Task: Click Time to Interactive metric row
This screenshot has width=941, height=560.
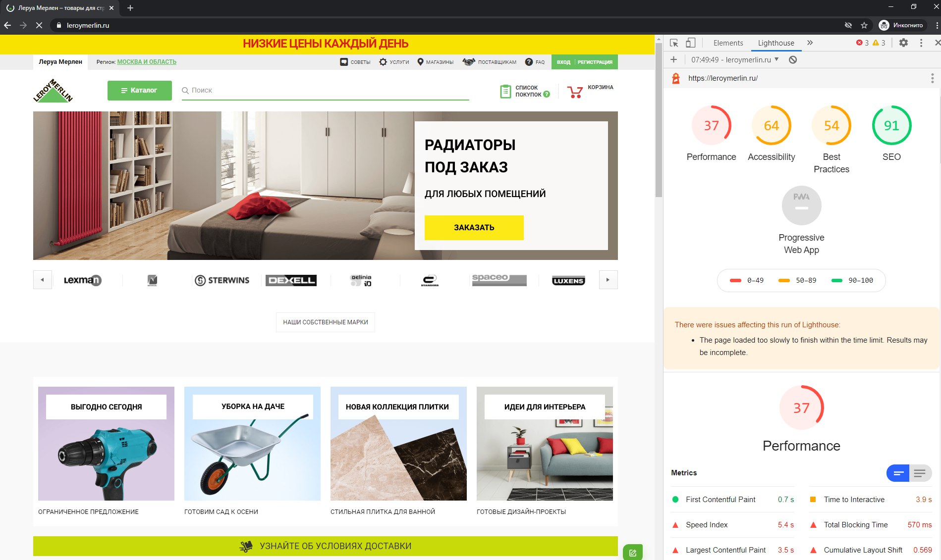Action: [x=871, y=500]
